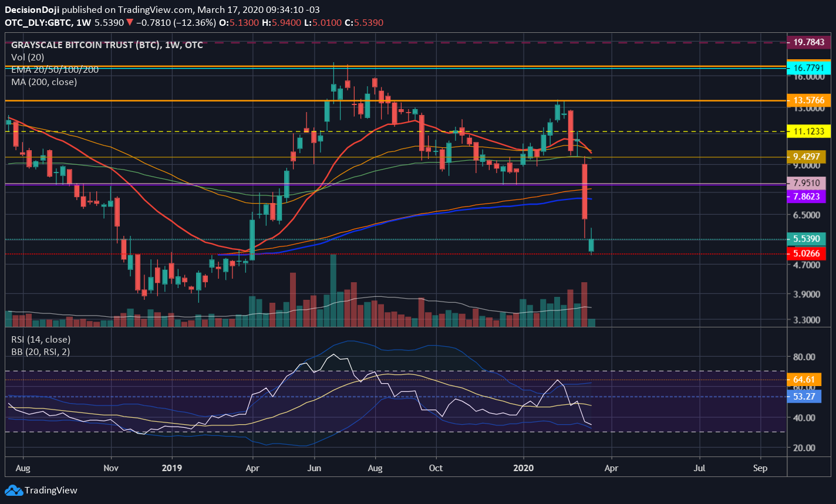Image resolution: width=836 pixels, height=504 pixels.
Task: Click the orange 64.61 RSI label
Action: (x=804, y=380)
